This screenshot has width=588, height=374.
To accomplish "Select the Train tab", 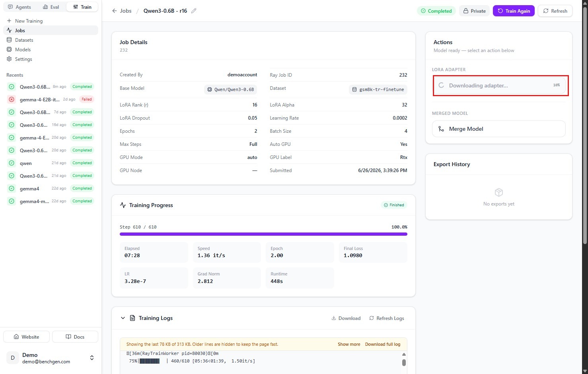I will (x=82, y=7).
